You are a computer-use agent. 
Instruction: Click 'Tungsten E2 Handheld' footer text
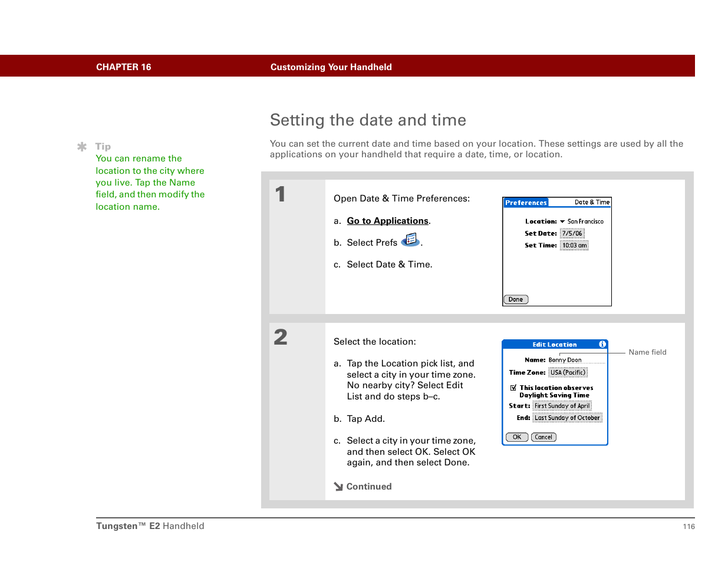150,526
